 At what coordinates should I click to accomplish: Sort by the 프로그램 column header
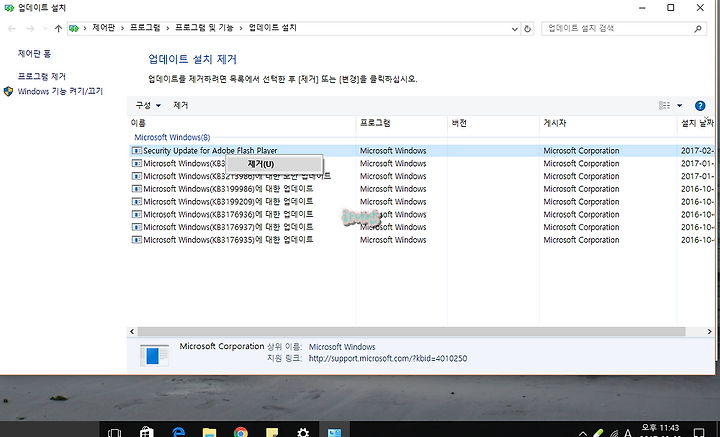pos(402,123)
